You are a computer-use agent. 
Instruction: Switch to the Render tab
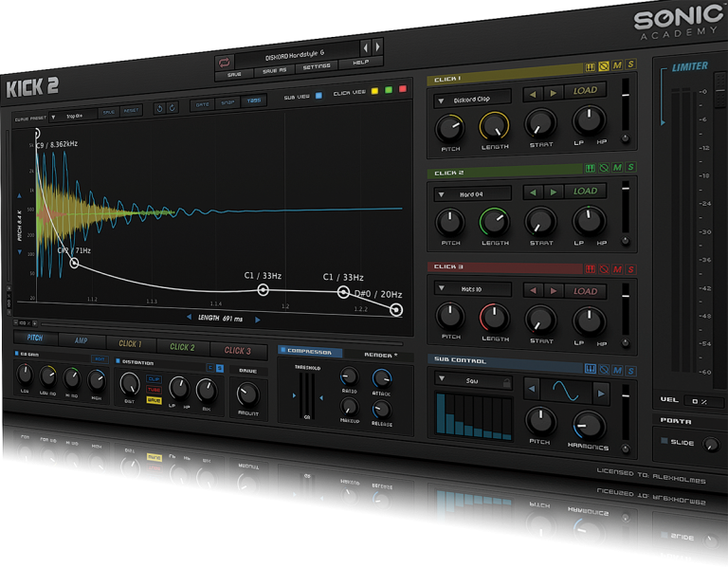381,355
